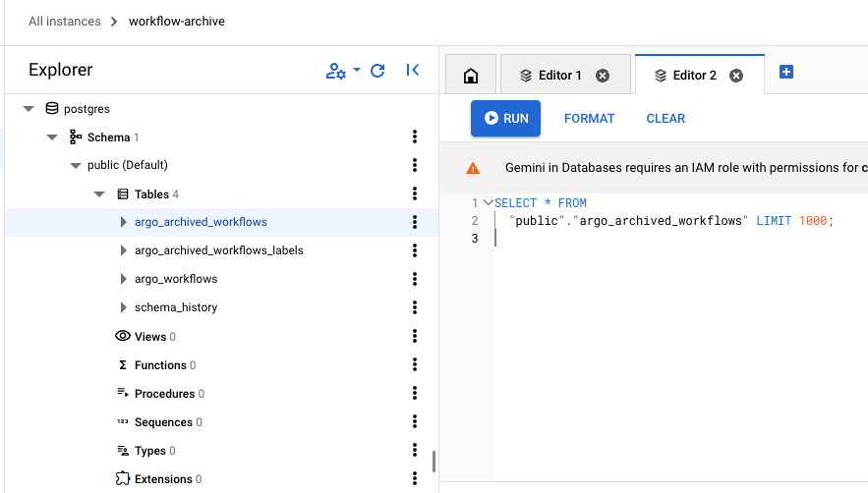Open more actions for argo_archived_workflows
This screenshot has height=493, width=868.
click(x=415, y=222)
